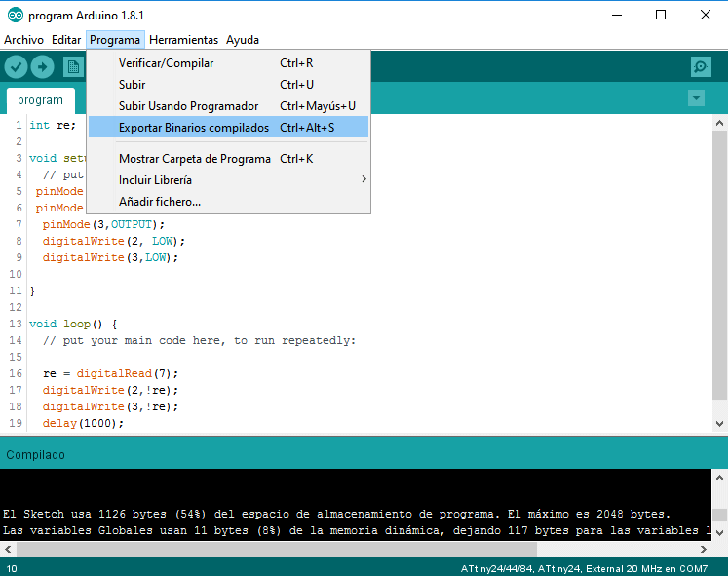Image resolution: width=728 pixels, height=576 pixels.
Task: Maximize the Arduino window
Action: click(x=660, y=15)
